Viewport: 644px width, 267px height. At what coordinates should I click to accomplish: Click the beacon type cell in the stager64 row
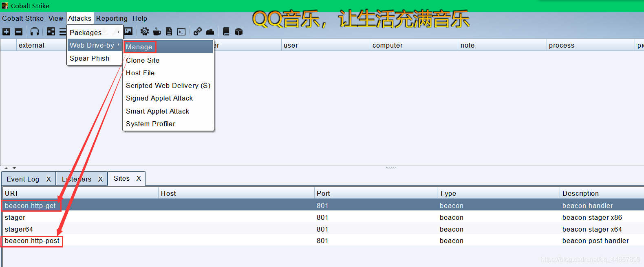pos(451,229)
